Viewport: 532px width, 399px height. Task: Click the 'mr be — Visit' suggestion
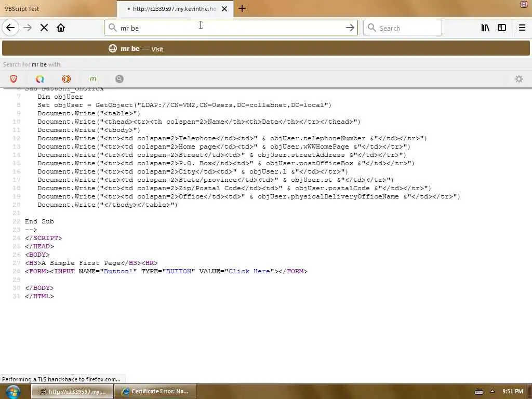pos(265,48)
